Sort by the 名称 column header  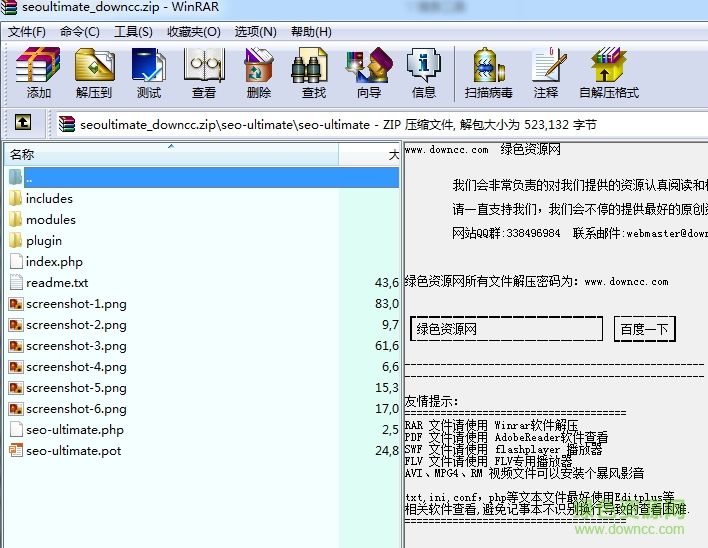pos(171,154)
